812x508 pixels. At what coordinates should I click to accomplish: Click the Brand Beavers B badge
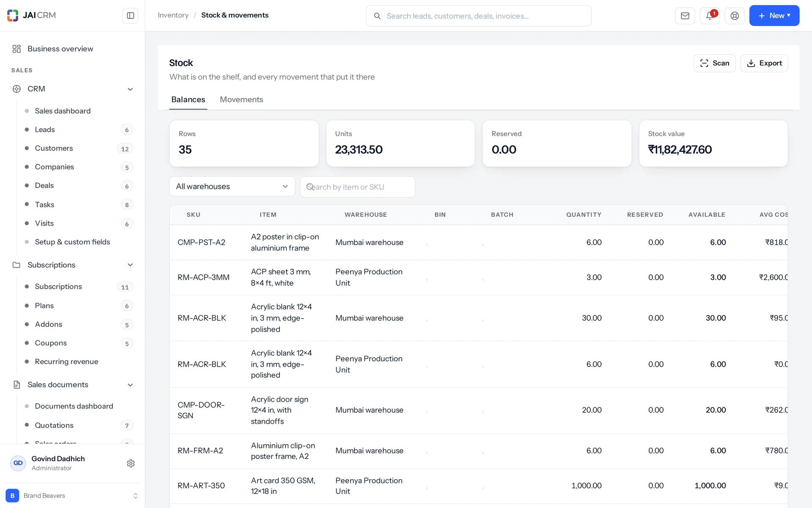(x=12, y=495)
